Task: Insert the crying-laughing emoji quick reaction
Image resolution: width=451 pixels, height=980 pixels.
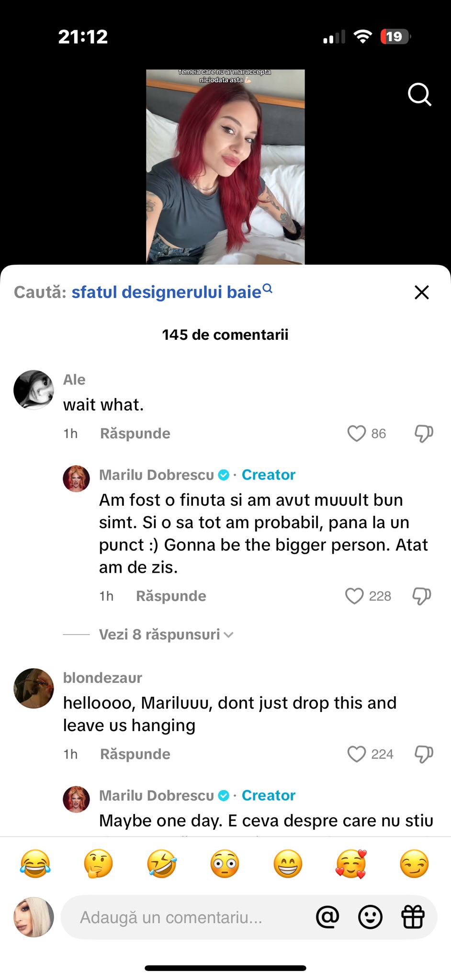Action: 35,864
